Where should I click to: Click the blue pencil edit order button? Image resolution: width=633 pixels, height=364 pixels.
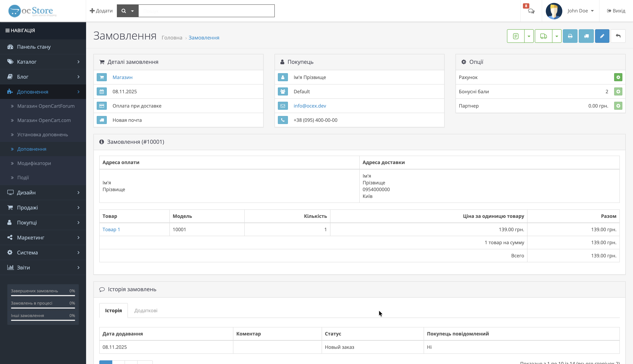tap(602, 36)
